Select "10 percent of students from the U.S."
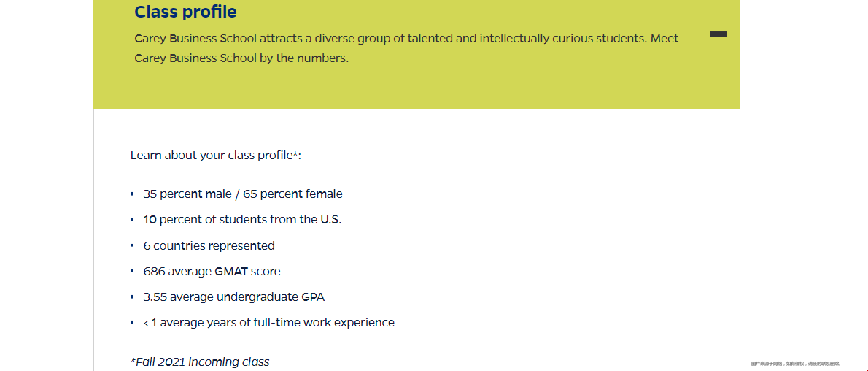Viewport: 868px width, 371px height. click(x=242, y=220)
